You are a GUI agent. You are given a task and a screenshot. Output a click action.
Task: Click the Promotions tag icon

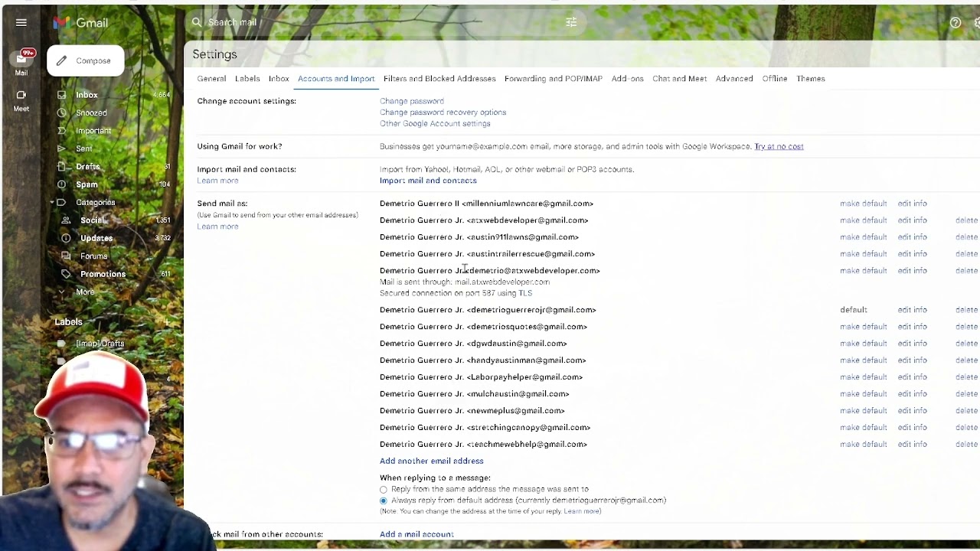[66, 274]
